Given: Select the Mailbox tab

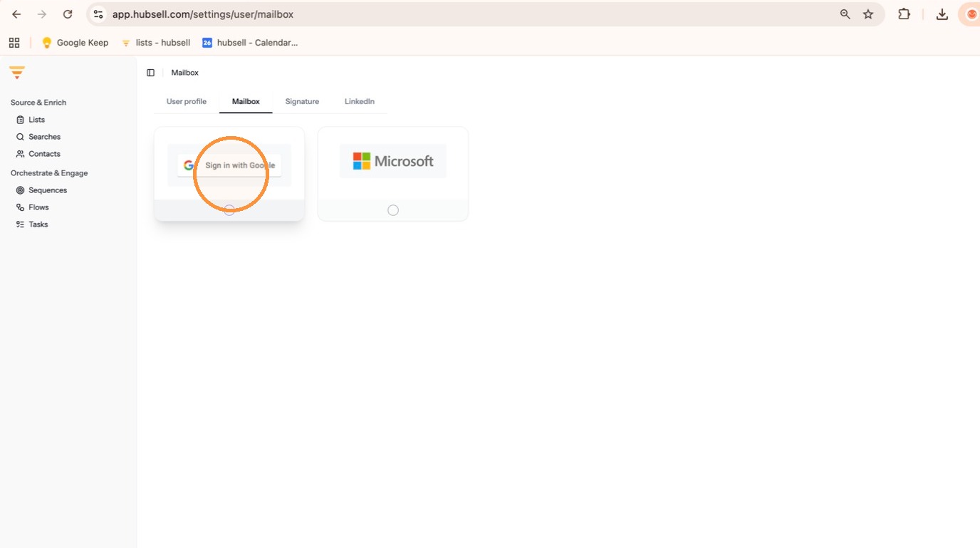Looking at the screenshot, I should (x=246, y=101).
